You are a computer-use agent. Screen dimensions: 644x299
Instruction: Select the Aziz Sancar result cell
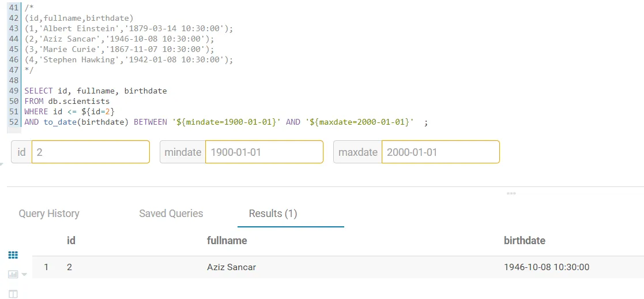[231, 267]
